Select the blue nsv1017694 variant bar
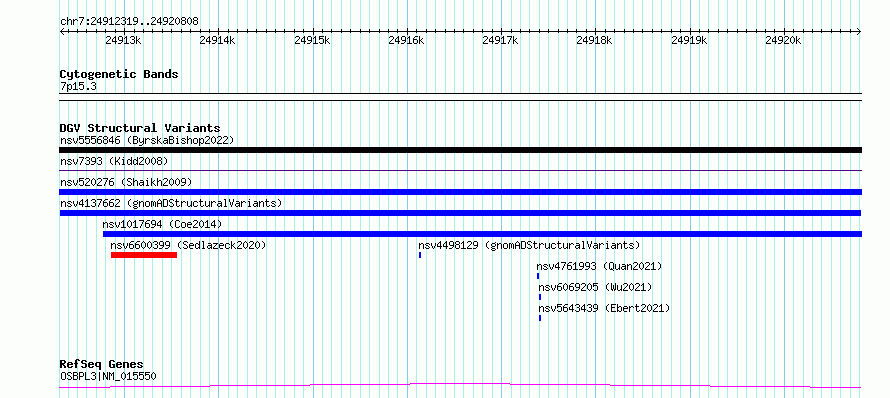 482,234
